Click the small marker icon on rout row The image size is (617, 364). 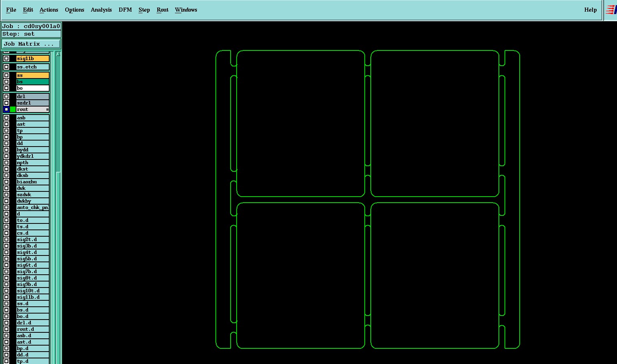(x=47, y=109)
